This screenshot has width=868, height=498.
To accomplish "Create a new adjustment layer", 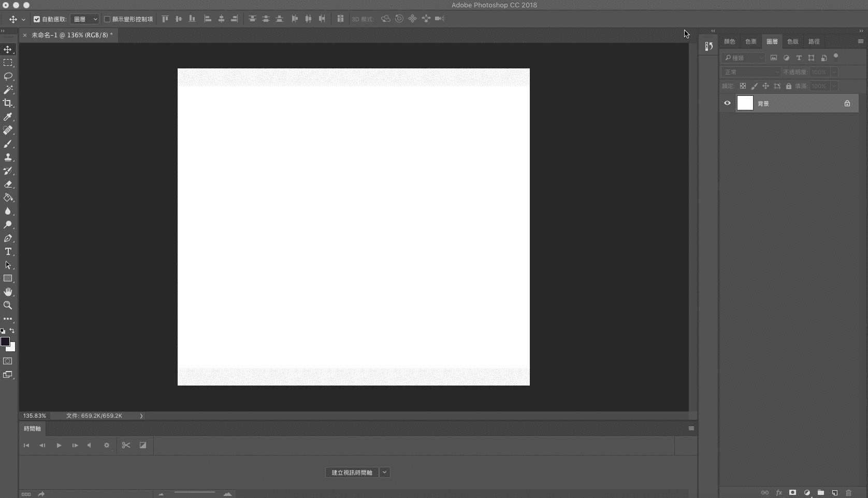I will tap(807, 493).
